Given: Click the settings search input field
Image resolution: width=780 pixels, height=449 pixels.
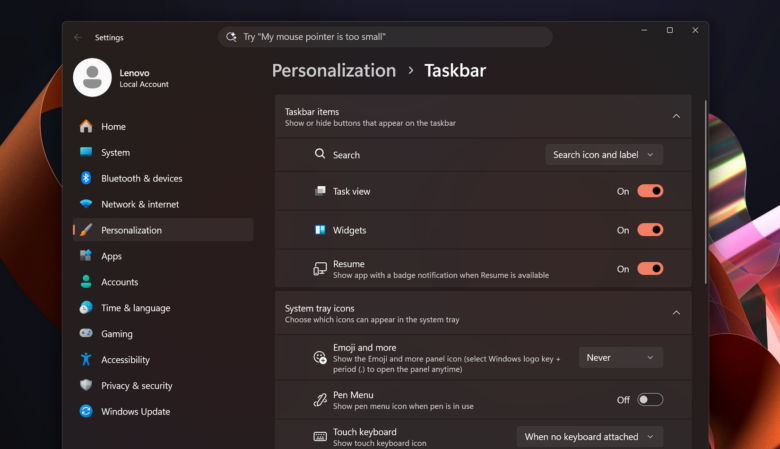Looking at the screenshot, I should pos(385,37).
